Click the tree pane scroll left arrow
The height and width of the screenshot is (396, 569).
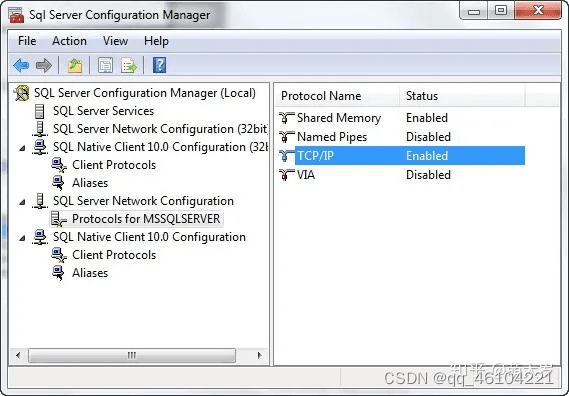tap(18, 355)
